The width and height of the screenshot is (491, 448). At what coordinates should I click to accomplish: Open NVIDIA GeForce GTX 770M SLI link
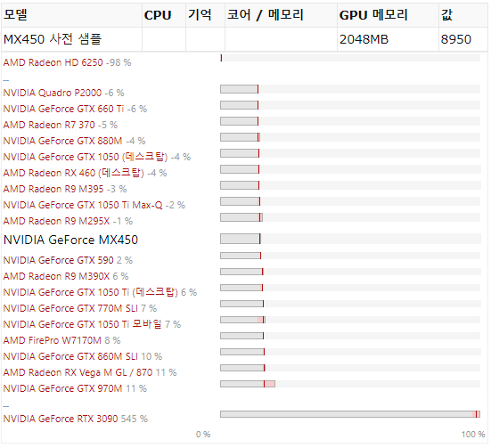(x=70, y=308)
